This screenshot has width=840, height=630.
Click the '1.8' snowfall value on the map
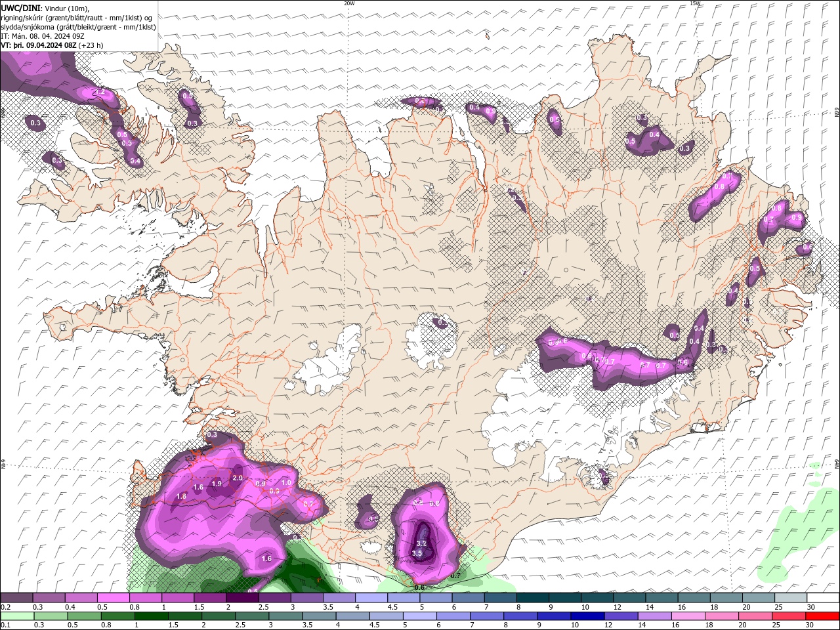pyautogui.click(x=182, y=496)
